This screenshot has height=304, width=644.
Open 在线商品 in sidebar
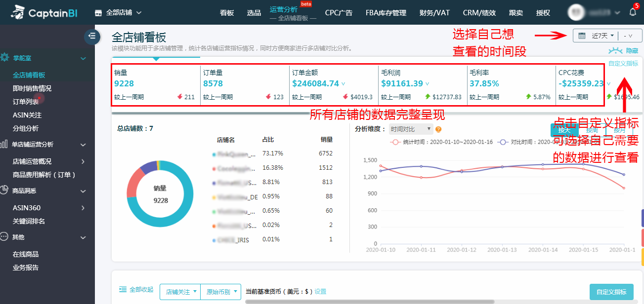coord(26,254)
